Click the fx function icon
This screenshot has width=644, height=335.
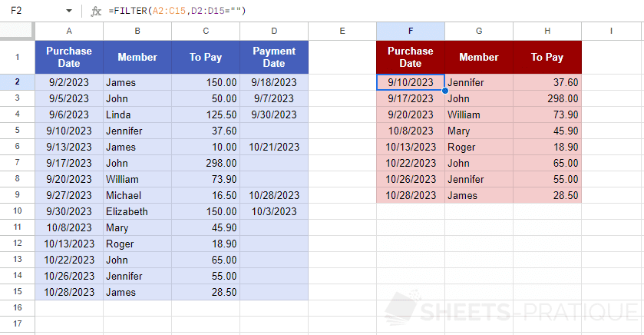pyautogui.click(x=96, y=11)
